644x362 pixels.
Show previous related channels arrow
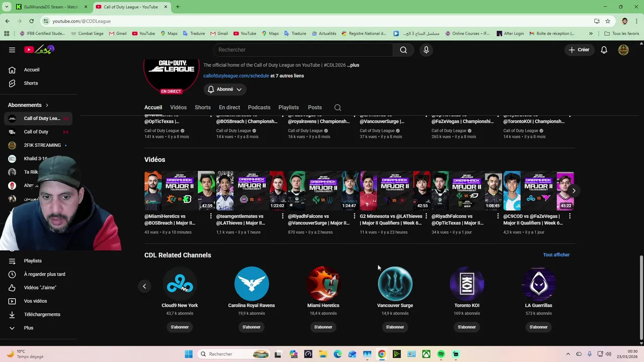[x=144, y=287]
